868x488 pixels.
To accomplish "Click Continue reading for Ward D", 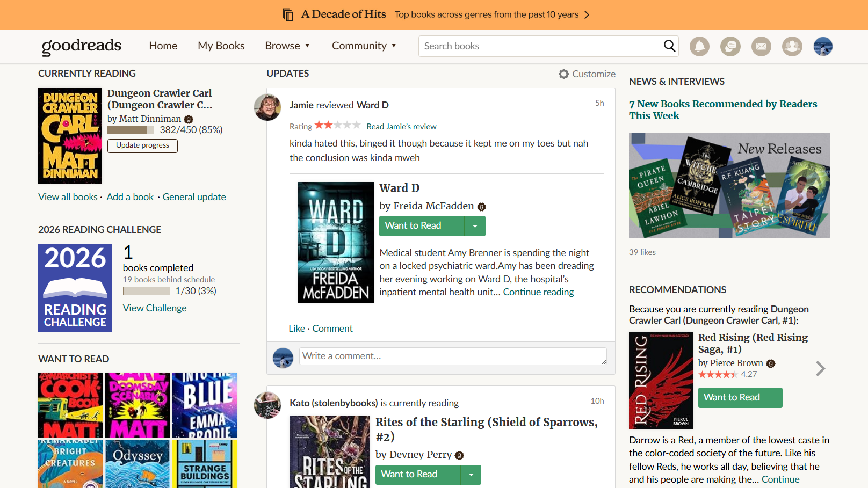I will pyautogui.click(x=538, y=292).
